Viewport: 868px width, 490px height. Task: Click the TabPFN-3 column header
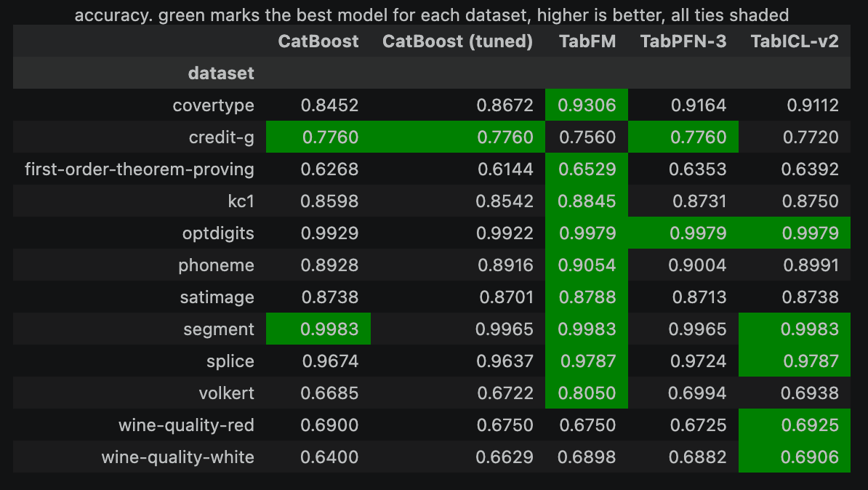pos(683,41)
